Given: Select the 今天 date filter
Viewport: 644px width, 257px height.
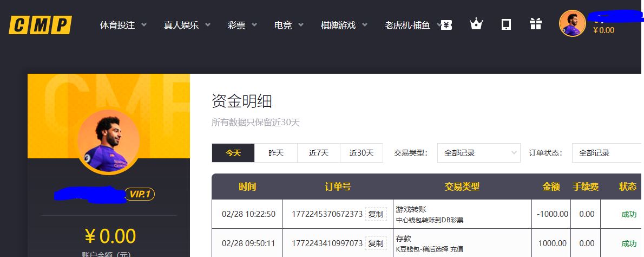Looking at the screenshot, I should pyautogui.click(x=233, y=153).
